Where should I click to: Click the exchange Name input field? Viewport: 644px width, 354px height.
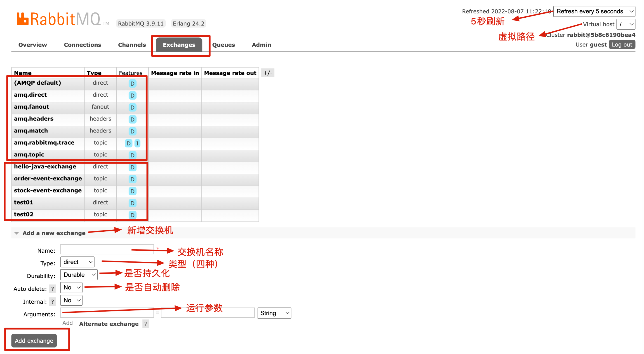point(107,249)
